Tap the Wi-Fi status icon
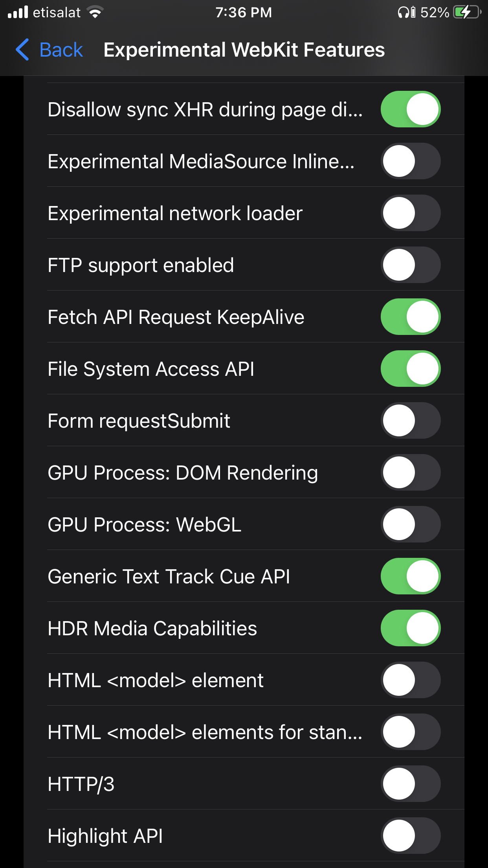Image resolution: width=488 pixels, height=868 pixels. (95, 12)
